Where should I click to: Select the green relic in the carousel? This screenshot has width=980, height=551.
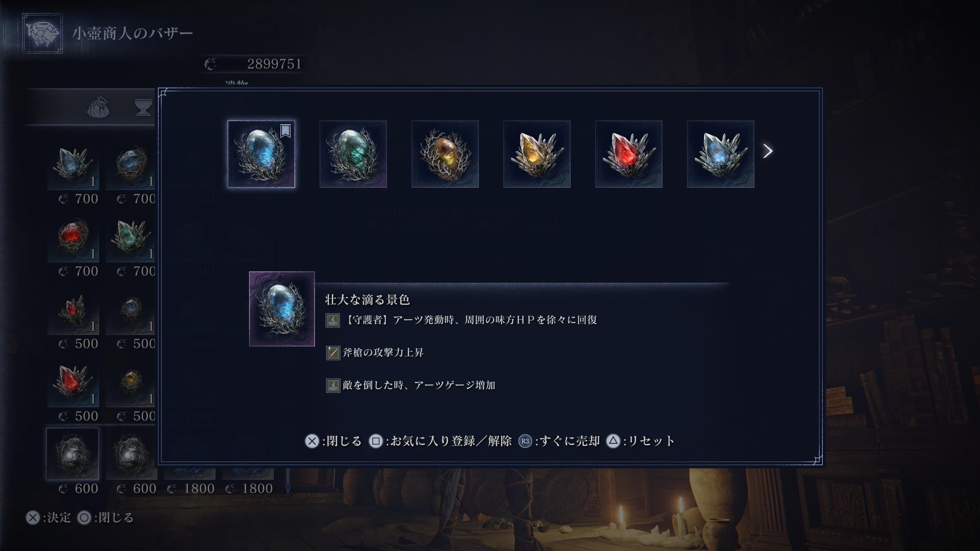(x=353, y=154)
